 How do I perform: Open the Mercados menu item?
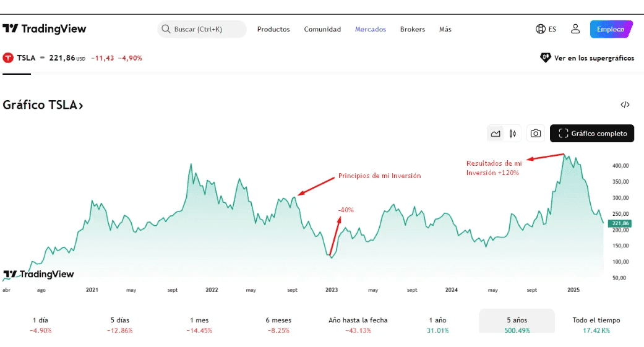point(371,29)
